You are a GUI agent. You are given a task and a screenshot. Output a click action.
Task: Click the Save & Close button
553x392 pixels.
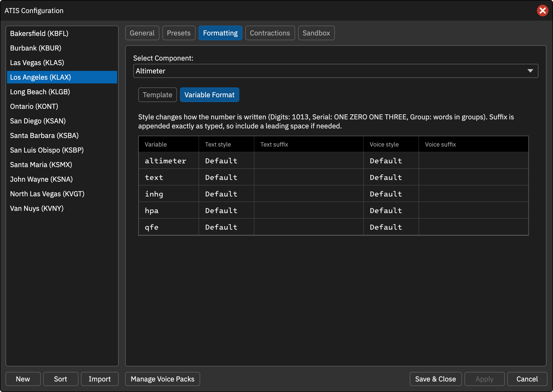coord(435,379)
